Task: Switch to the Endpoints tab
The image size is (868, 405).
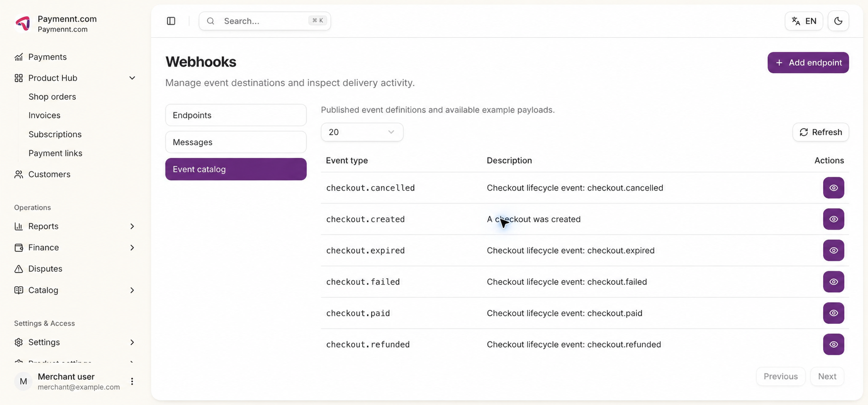Action: (236, 115)
